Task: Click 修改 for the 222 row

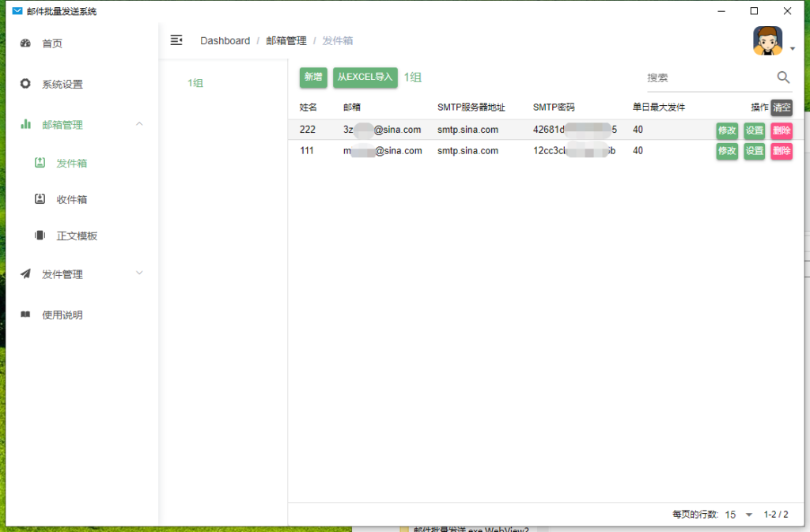Action: 727,130
